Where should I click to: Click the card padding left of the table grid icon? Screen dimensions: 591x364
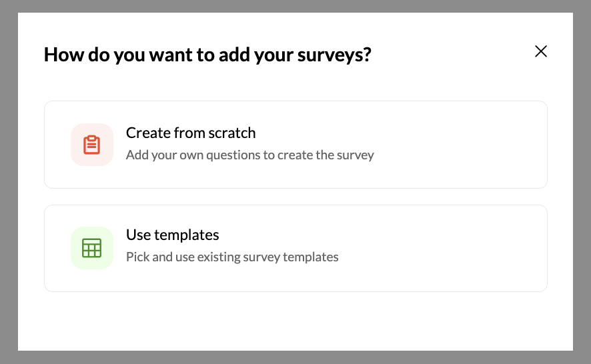pyautogui.click(x=57, y=248)
